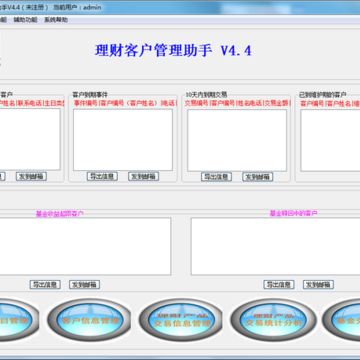Click the 基金收益超限客户 label
This screenshot has height=360, width=360.
pos(60,214)
